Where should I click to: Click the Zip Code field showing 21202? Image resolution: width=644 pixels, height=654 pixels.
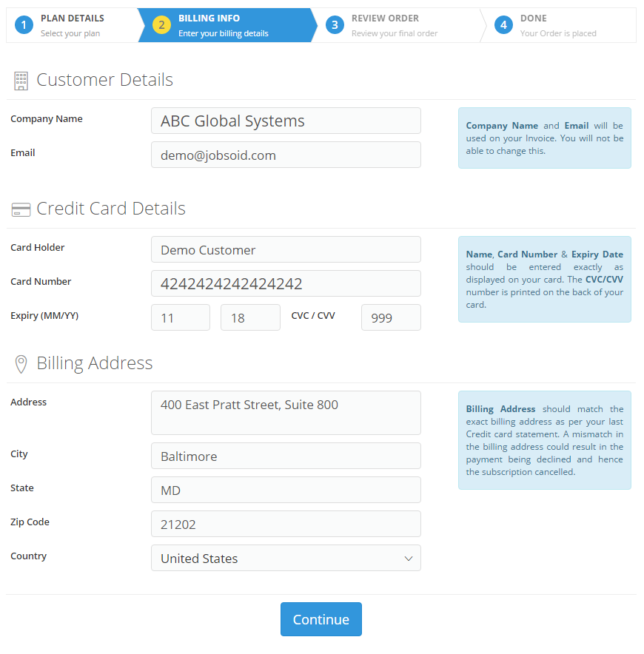[286, 524]
